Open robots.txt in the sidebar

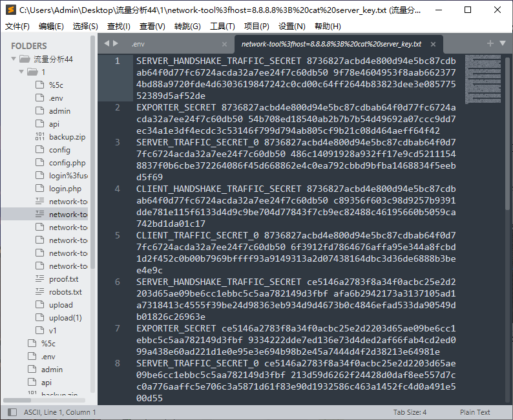click(x=65, y=292)
